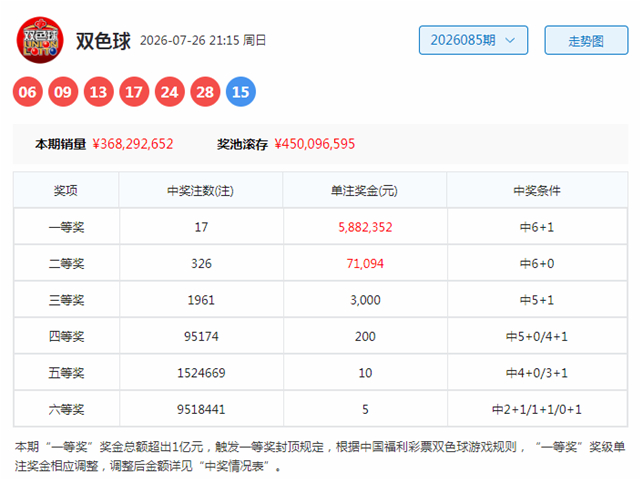The width and height of the screenshot is (640, 479).
Task: Select red ball 28
Action: (205, 92)
